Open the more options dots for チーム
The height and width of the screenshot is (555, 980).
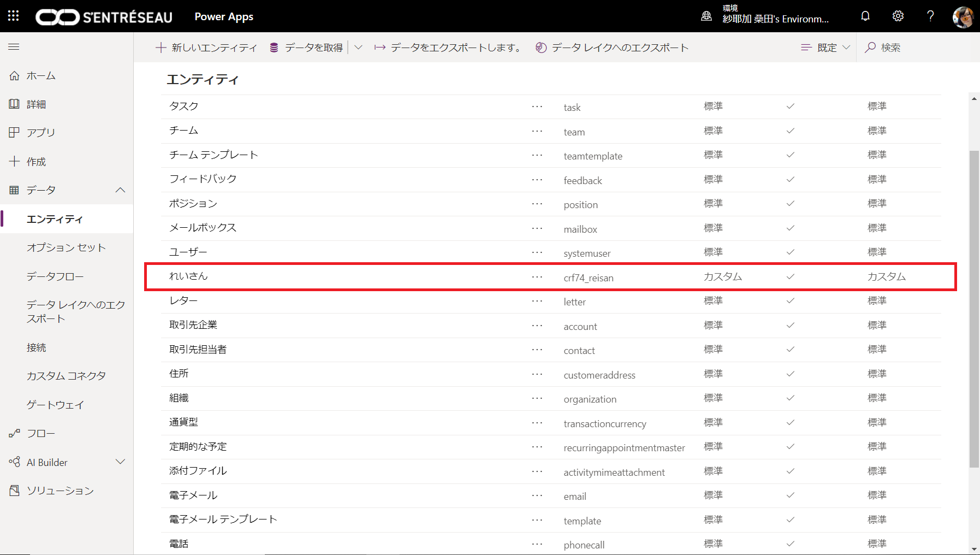click(537, 131)
